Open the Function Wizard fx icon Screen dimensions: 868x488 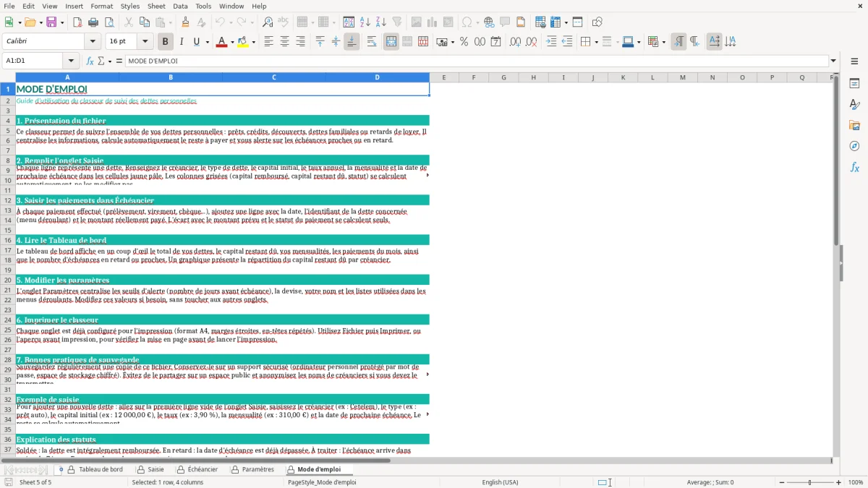pyautogui.click(x=90, y=61)
